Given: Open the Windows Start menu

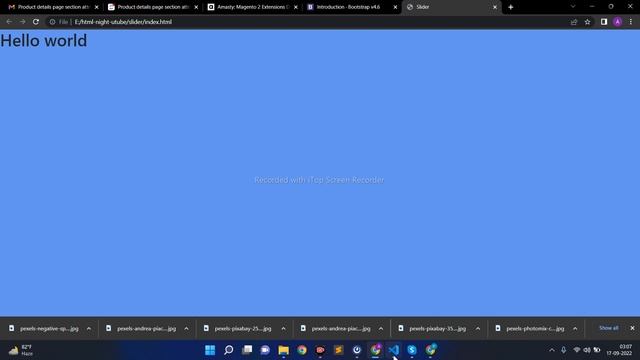Looking at the screenshot, I should pos(210,350).
